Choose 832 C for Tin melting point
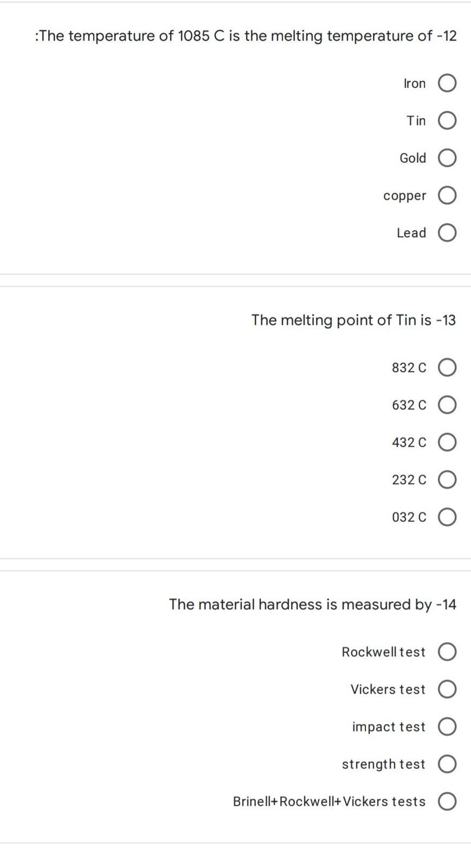The width and height of the screenshot is (471, 868). [447, 368]
